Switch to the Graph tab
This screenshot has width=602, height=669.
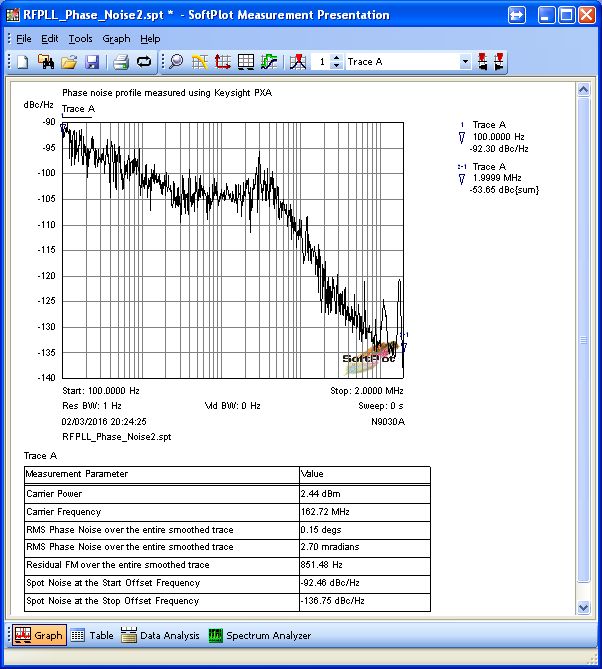click(39, 635)
